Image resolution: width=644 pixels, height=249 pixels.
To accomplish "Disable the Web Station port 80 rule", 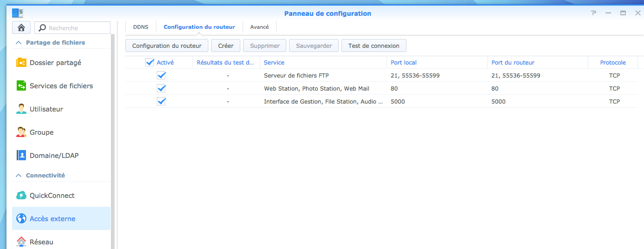I will pyautogui.click(x=161, y=88).
